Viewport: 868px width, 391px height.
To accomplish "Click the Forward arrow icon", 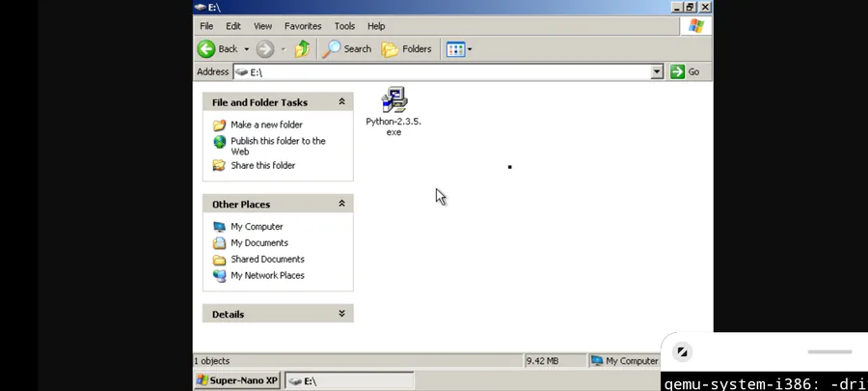I will 264,48.
